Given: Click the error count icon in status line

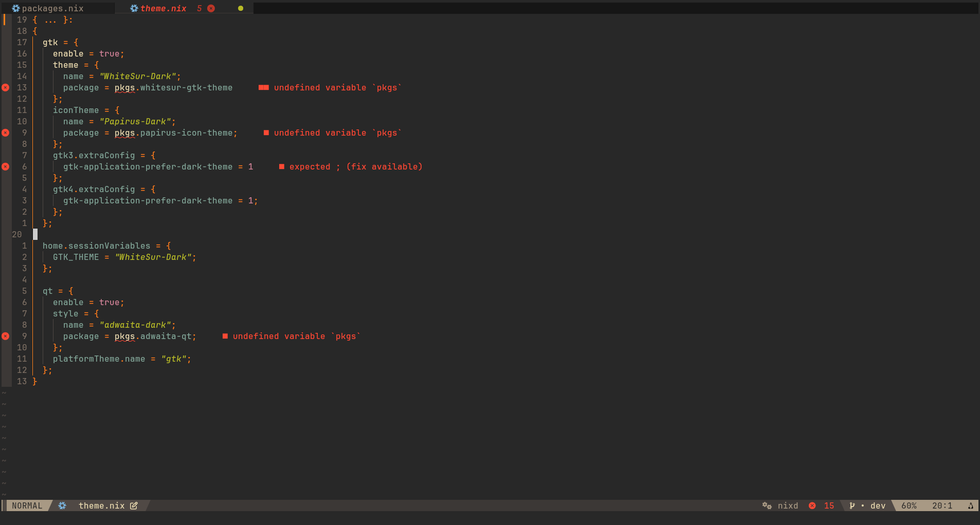Looking at the screenshot, I should (812, 505).
